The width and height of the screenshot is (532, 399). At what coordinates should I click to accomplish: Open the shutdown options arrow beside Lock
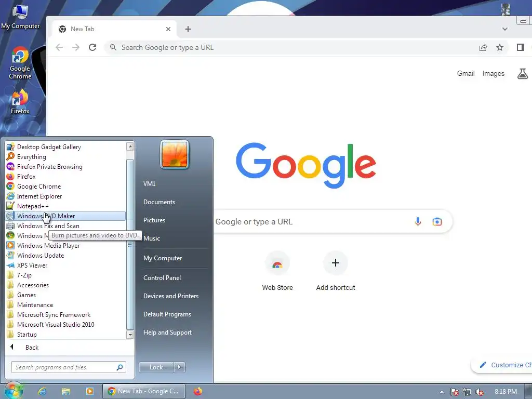point(179,367)
